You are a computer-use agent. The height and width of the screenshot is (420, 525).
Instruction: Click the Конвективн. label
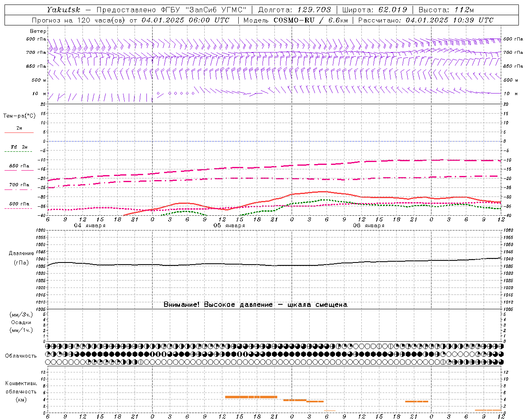click(x=21, y=383)
